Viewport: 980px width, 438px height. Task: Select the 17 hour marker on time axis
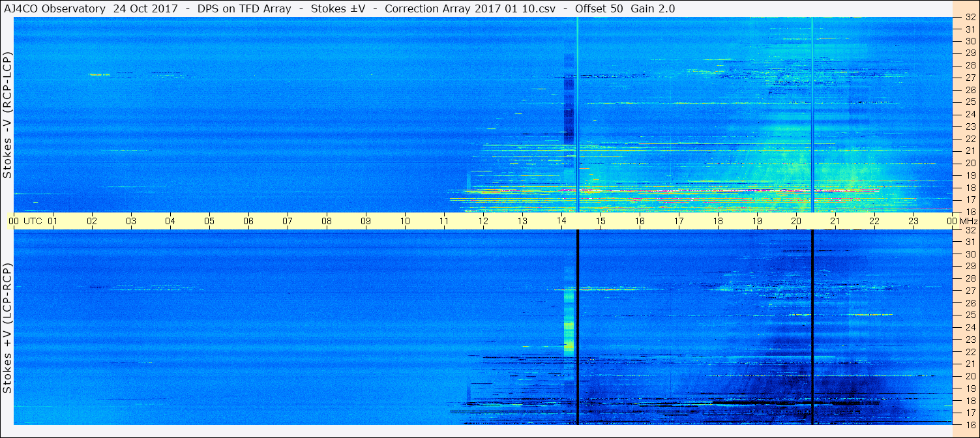[x=679, y=221]
